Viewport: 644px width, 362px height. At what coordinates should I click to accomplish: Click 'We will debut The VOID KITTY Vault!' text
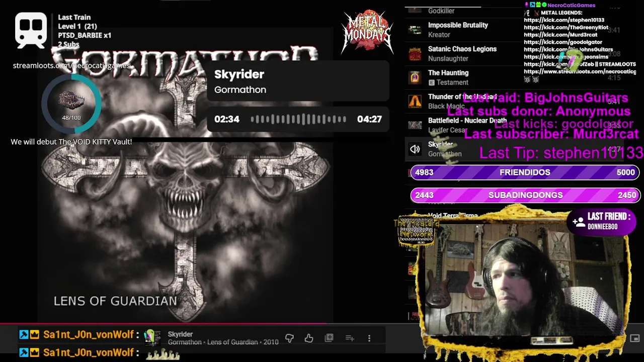(71, 142)
